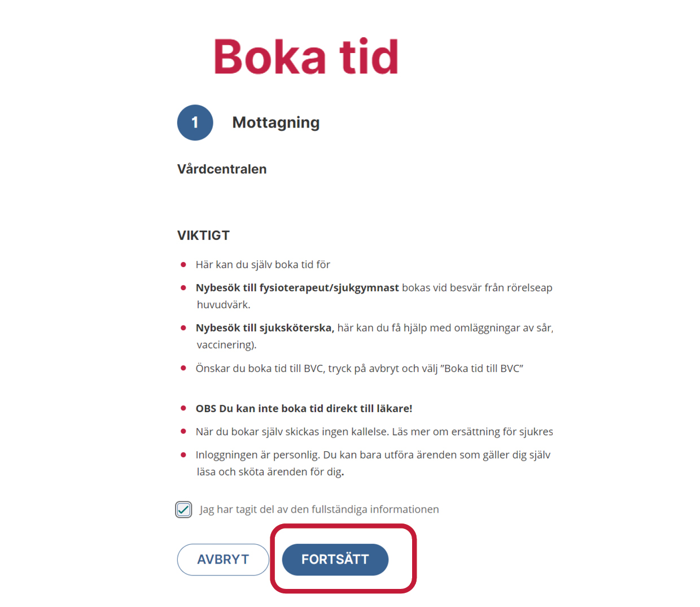This screenshot has width=700, height=607.
Task: Select the Mottagning heading text
Action: coord(275,123)
